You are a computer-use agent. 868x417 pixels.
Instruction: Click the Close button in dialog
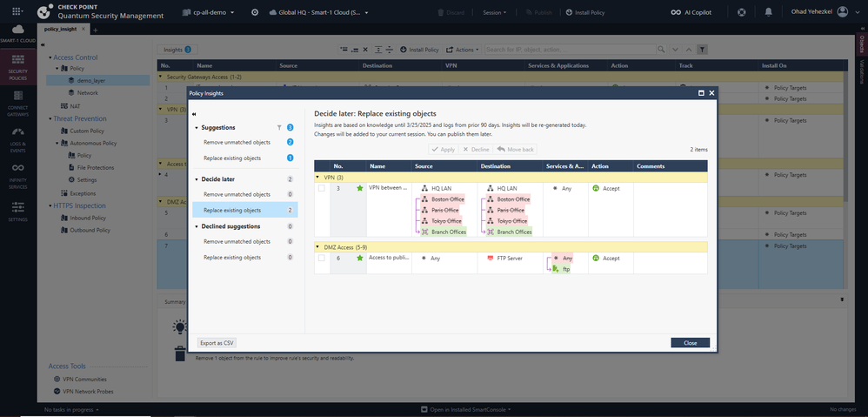coord(691,343)
